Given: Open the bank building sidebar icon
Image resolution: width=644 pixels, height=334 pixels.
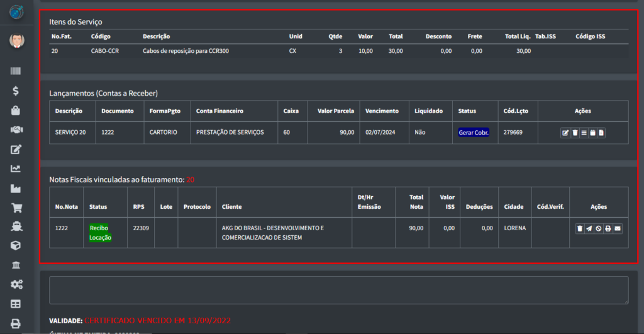Looking at the screenshot, I should click(x=16, y=265).
